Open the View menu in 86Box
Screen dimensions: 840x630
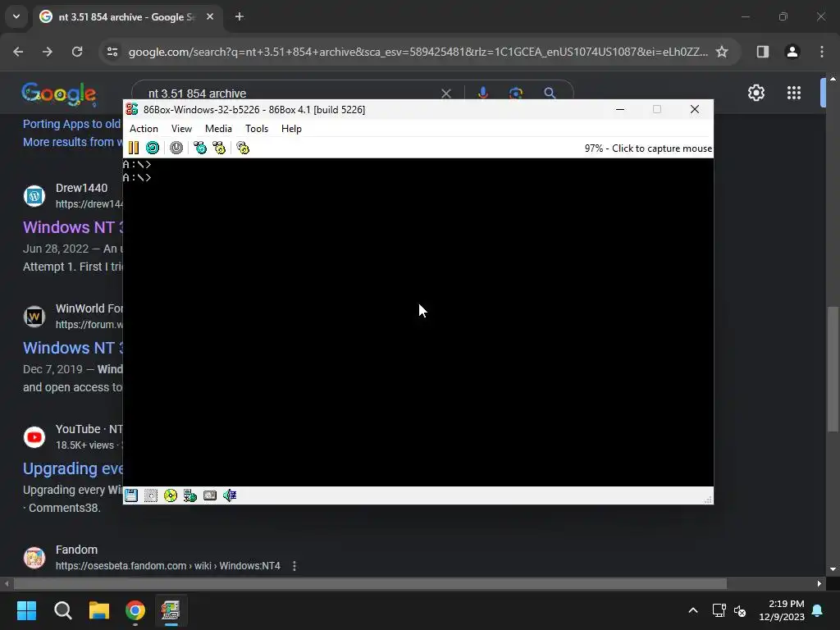(x=181, y=129)
